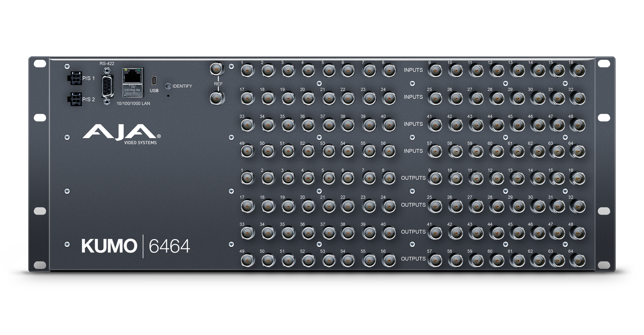The width and height of the screenshot is (644, 335).
Task: Select Input 4 BNC connector
Action: [308, 70]
